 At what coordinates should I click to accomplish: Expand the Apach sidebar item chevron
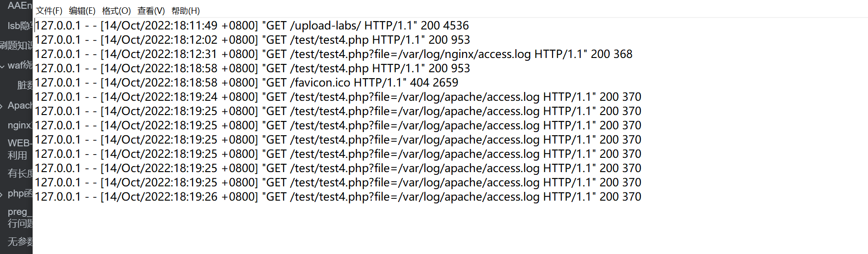coord(2,106)
